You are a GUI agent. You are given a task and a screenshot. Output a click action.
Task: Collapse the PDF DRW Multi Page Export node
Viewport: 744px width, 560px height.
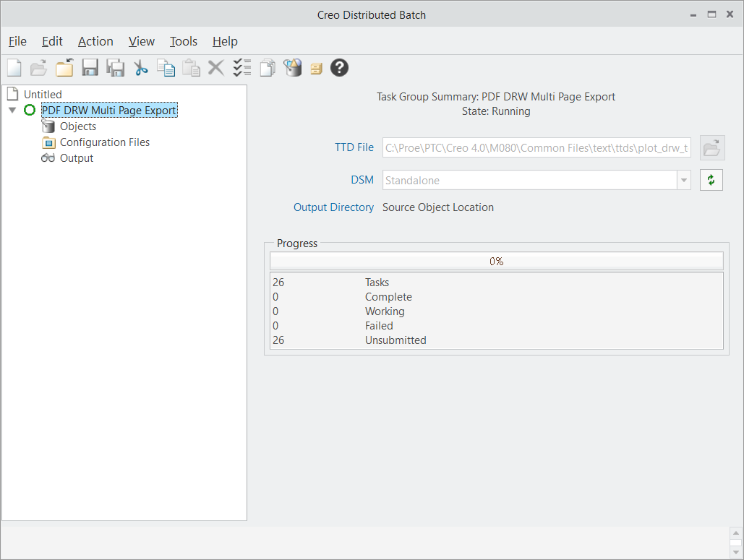[x=12, y=111]
